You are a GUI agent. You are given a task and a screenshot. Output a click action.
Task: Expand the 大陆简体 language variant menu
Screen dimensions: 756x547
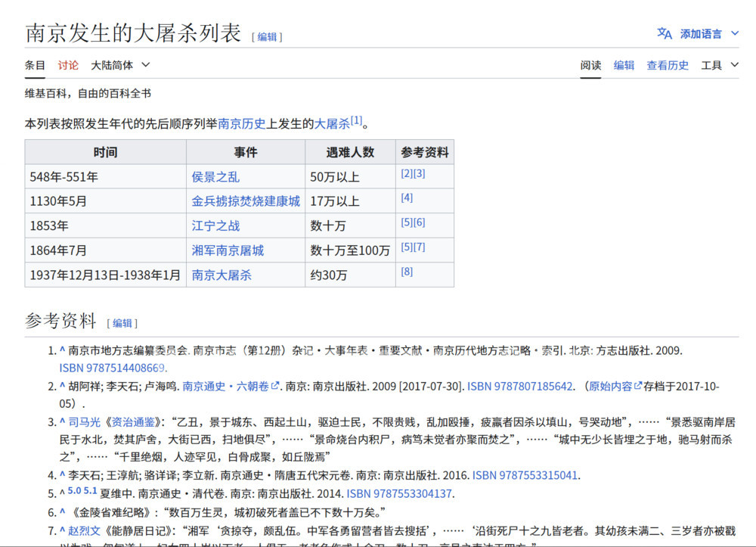tap(120, 65)
